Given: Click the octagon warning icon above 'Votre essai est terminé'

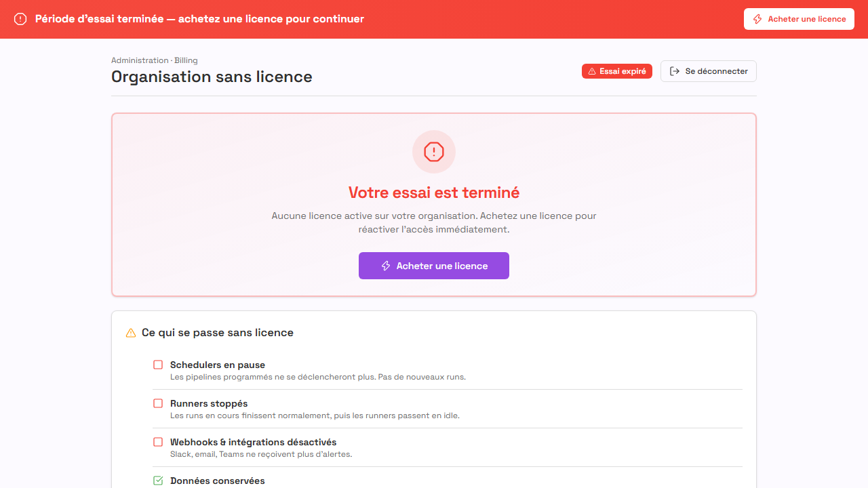Looking at the screenshot, I should click(x=434, y=152).
